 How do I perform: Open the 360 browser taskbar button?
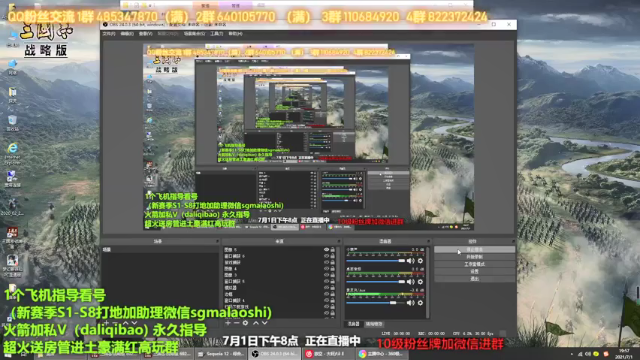tap(382, 354)
